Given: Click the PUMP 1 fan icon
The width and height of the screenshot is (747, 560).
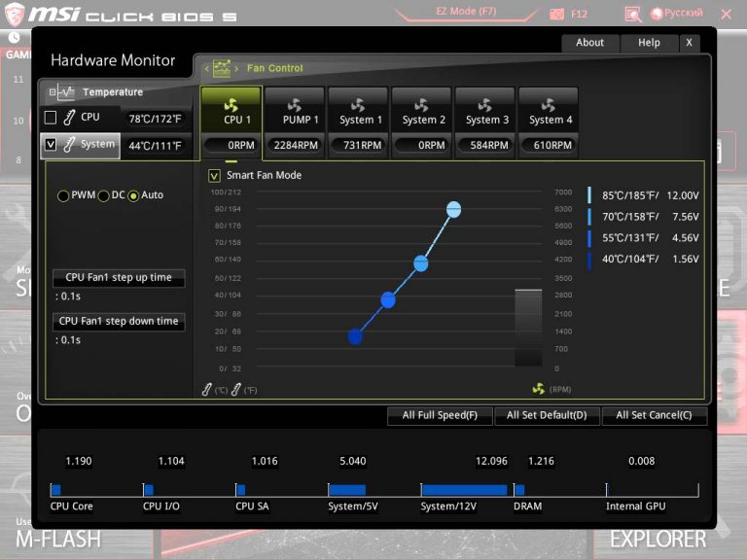Looking at the screenshot, I should (x=295, y=105).
